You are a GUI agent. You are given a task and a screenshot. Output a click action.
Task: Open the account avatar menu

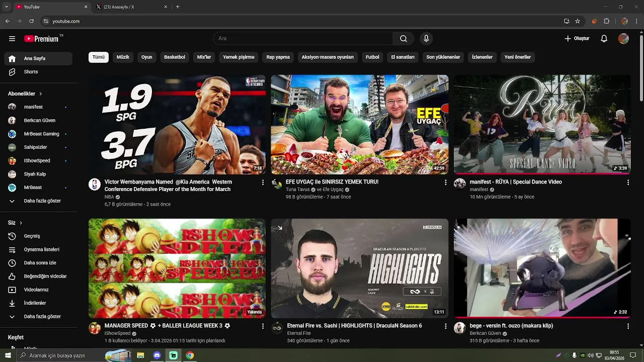pos(623,39)
